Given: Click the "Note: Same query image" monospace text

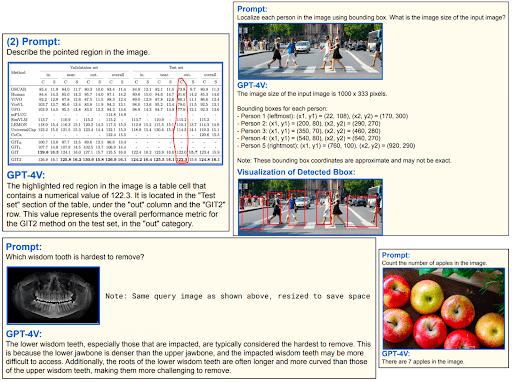Looking at the screenshot, I should click(x=238, y=296).
